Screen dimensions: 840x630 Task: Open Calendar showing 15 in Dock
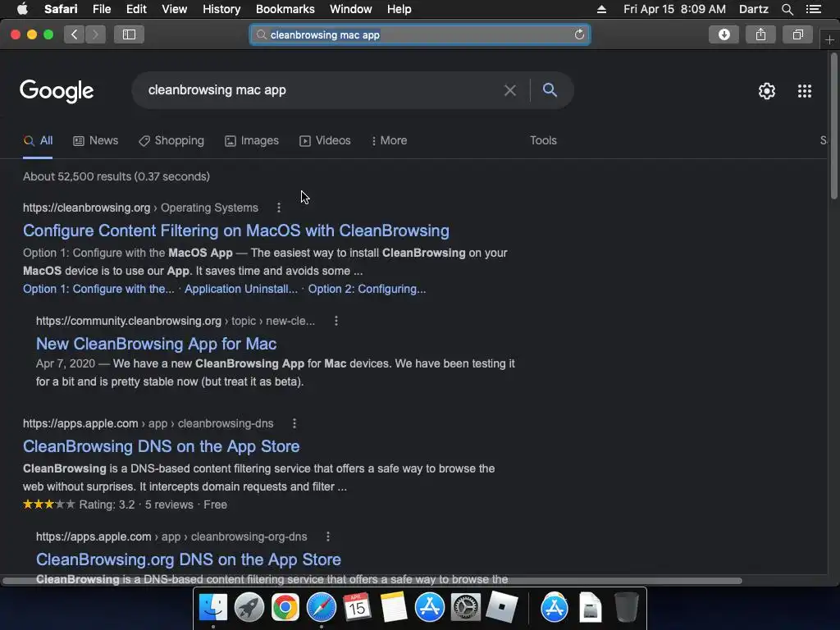click(x=358, y=607)
